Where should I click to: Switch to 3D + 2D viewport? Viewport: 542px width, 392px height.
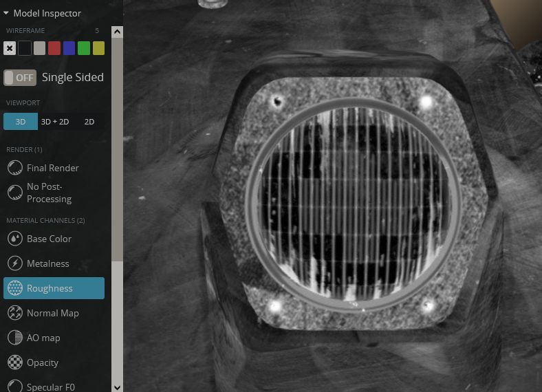[x=55, y=122]
